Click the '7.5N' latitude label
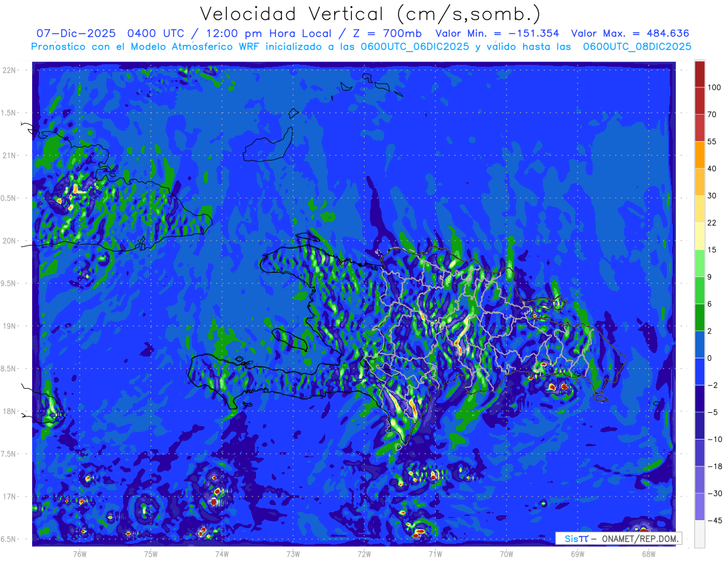 tap(9, 454)
